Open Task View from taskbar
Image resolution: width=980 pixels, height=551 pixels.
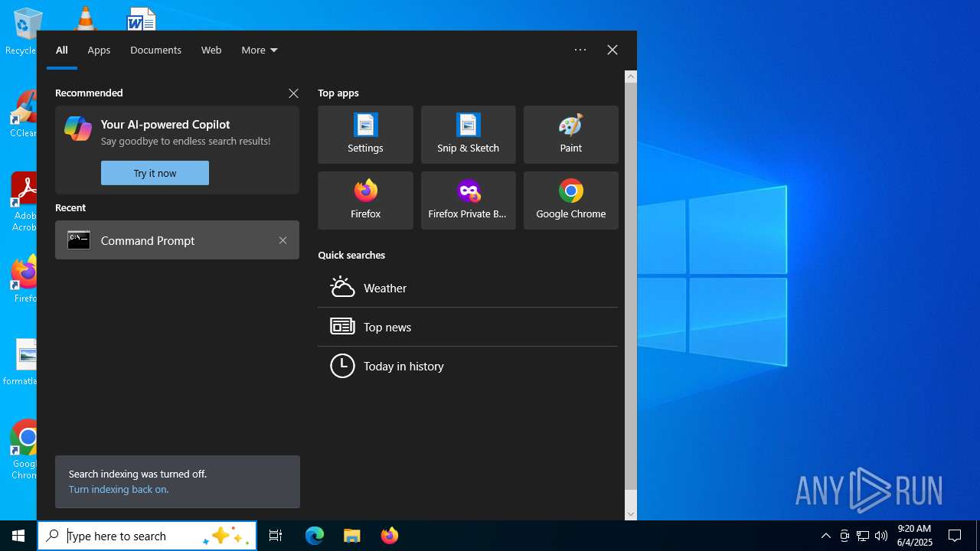(x=276, y=536)
